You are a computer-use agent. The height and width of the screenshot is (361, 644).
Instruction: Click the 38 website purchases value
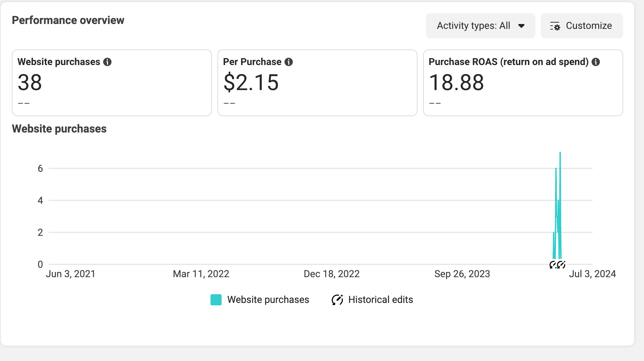pyautogui.click(x=30, y=83)
